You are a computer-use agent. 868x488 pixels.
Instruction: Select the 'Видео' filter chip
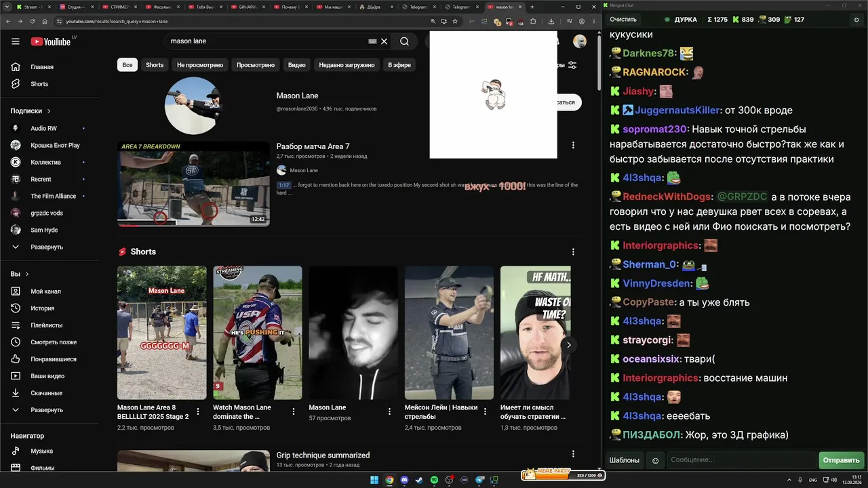click(x=297, y=65)
